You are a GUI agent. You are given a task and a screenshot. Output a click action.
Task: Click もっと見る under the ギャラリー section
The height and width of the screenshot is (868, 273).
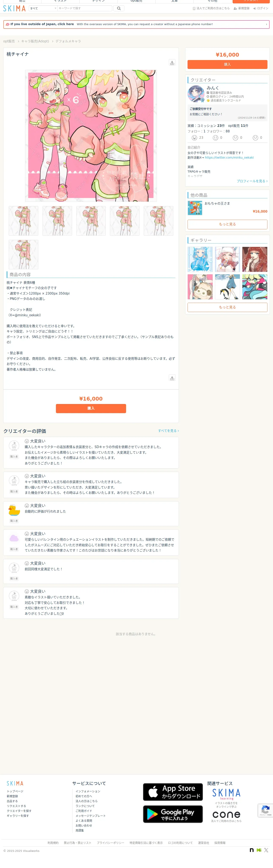point(227,307)
